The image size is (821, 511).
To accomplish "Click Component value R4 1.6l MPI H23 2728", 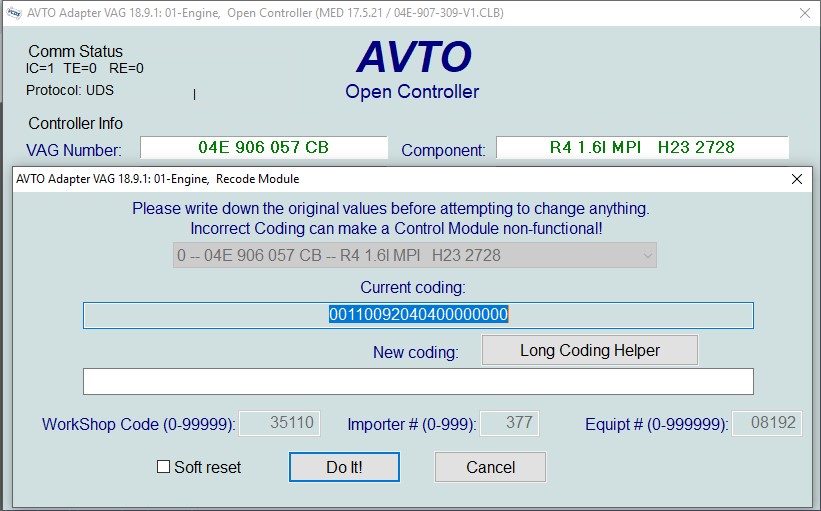I will [x=642, y=147].
